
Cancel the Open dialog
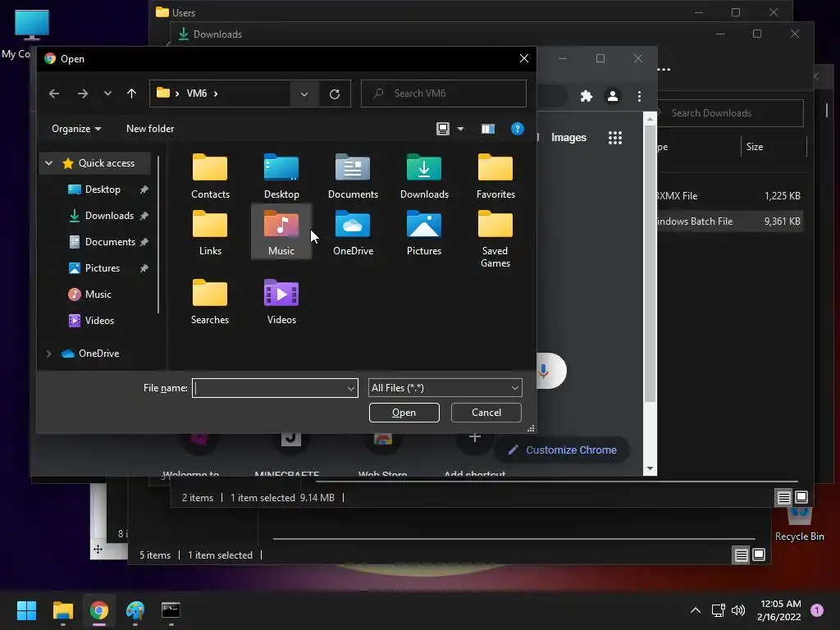click(x=486, y=413)
